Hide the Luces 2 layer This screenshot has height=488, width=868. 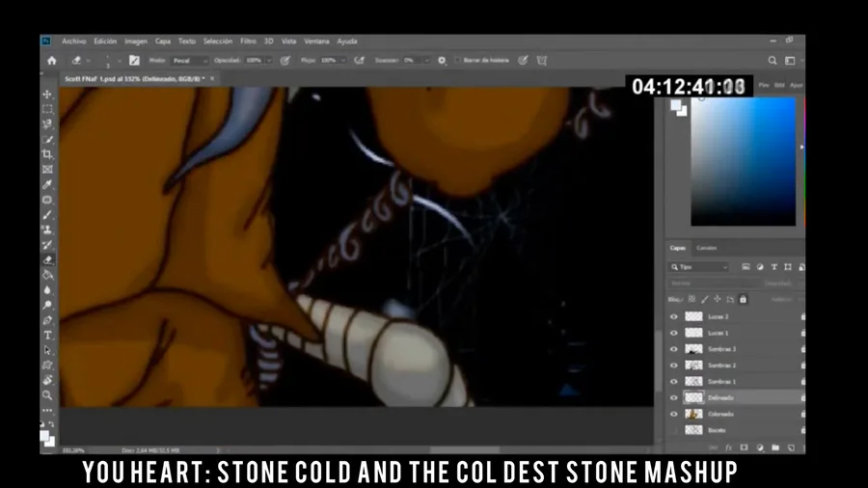[x=674, y=316]
